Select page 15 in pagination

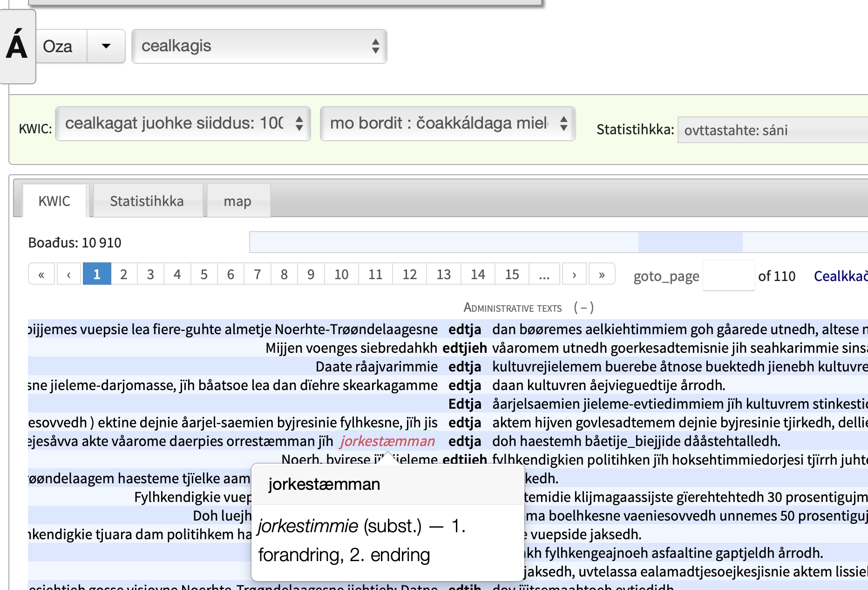pyautogui.click(x=512, y=274)
